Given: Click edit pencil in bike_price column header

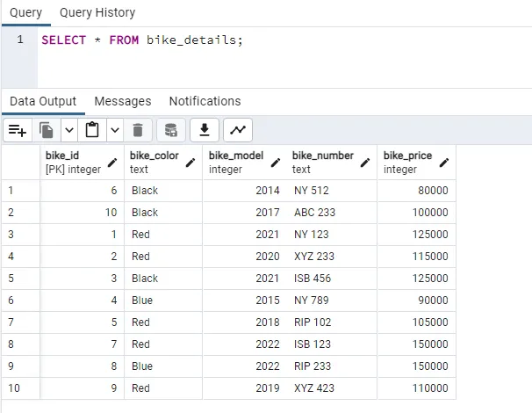Looking at the screenshot, I should pos(444,163).
